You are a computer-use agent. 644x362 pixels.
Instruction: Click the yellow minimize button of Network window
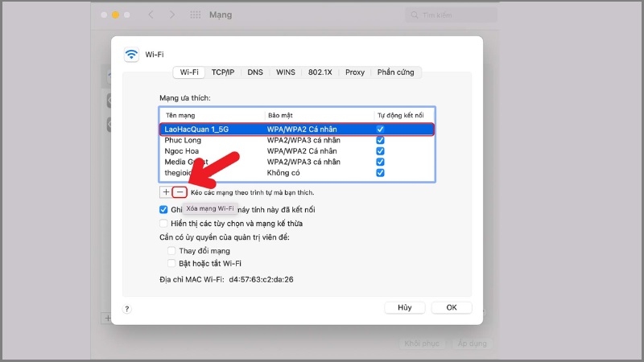click(115, 14)
